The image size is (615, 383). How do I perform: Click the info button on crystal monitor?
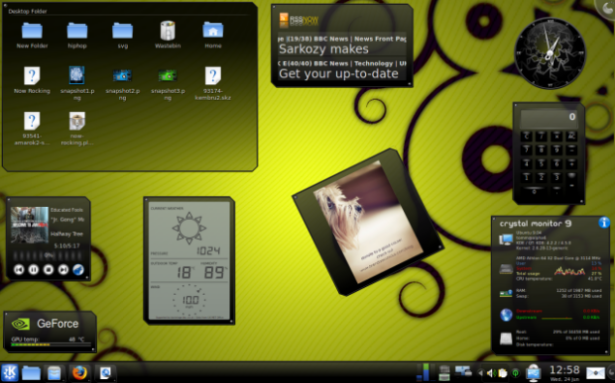click(604, 223)
